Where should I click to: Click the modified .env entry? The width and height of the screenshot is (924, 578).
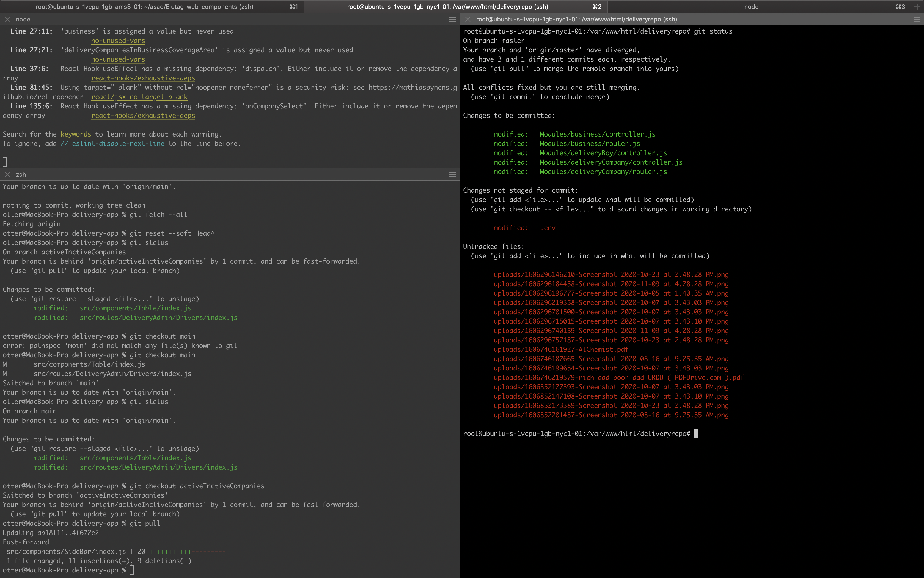point(525,228)
